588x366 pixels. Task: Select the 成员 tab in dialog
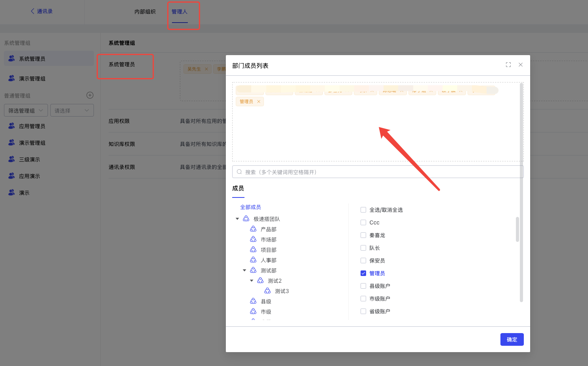click(238, 188)
